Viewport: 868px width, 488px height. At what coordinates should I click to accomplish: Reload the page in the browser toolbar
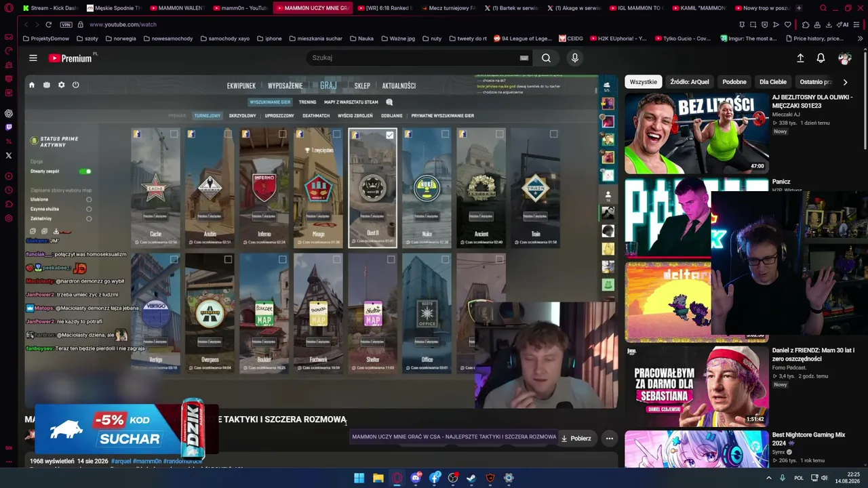48,24
